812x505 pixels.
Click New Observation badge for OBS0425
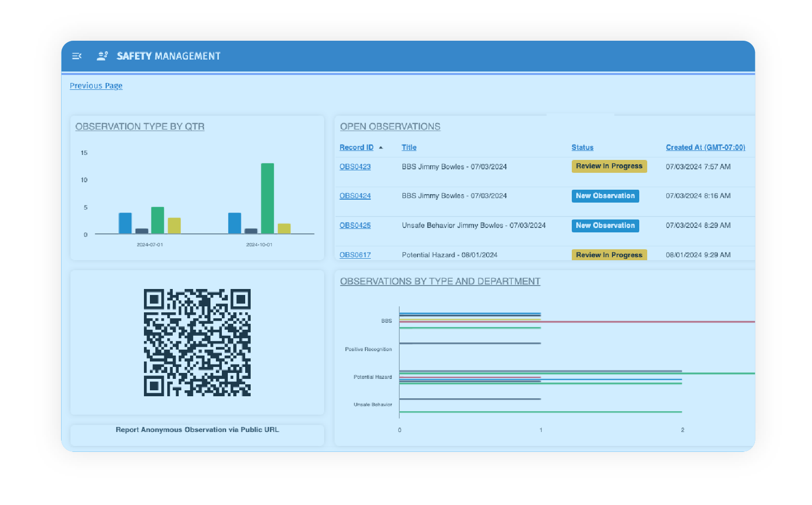point(605,225)
